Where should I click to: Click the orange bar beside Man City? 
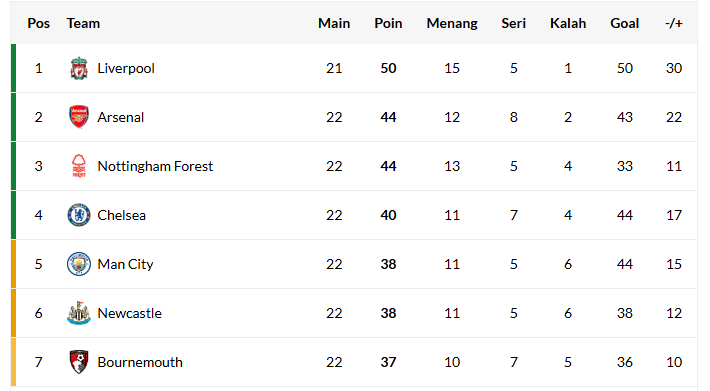tap(14, 264)
